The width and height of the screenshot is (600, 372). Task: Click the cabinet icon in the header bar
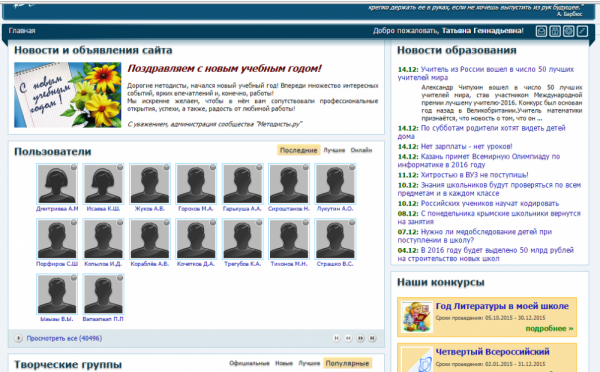(555, 31)
